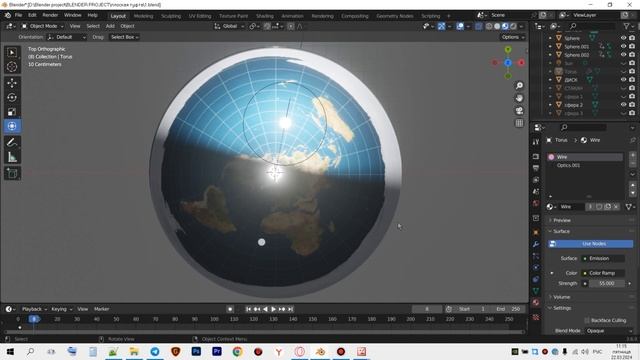Viewport: 640px width, 360px height.
Task: Activate the 3D Cursor tool
Action: pyautogui.click(x=12, y=67)
